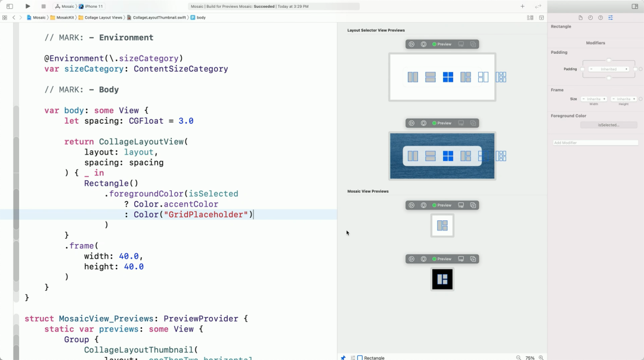This screenshot has width=644, height=360.
Task: Select light Mosaic thumbnail preview canvas
Action: [442, 226]
